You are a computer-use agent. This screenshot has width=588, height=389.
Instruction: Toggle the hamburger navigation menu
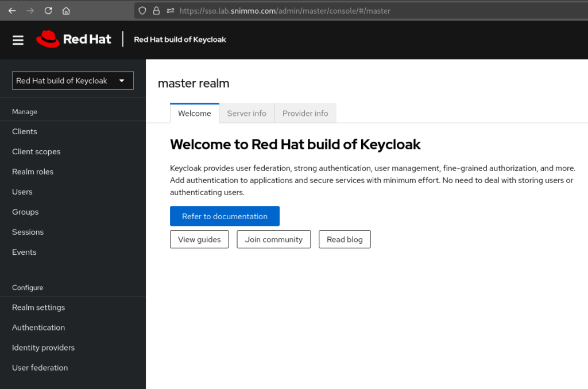click(18, 40)
